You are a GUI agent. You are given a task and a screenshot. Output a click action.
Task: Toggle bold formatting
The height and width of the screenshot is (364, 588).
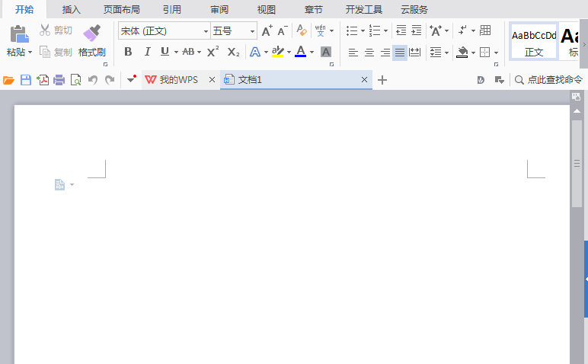[x=128, y=52]
